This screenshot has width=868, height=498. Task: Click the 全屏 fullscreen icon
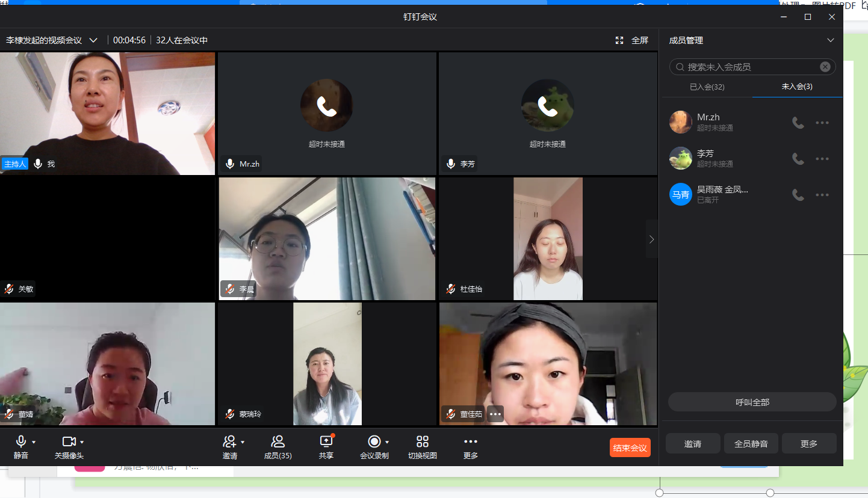click(x=619, y=40)
